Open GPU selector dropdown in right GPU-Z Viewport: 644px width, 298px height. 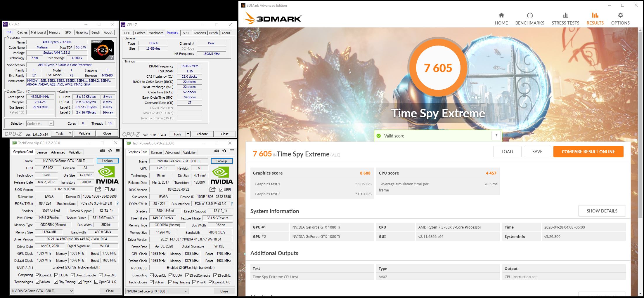(x=157, y=291)
